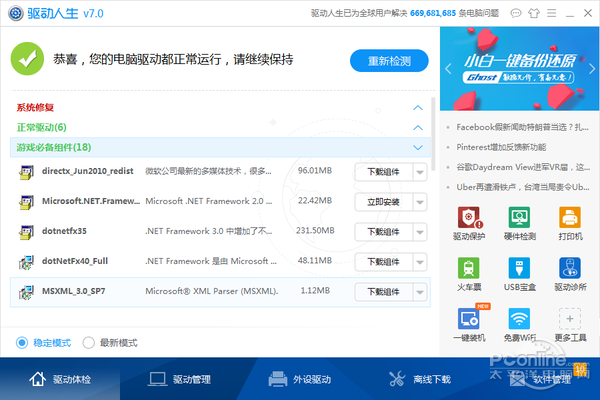600x400 pixels.
Task: Select the directx_Jun2010_redist row name
Action: coord(88,171)
